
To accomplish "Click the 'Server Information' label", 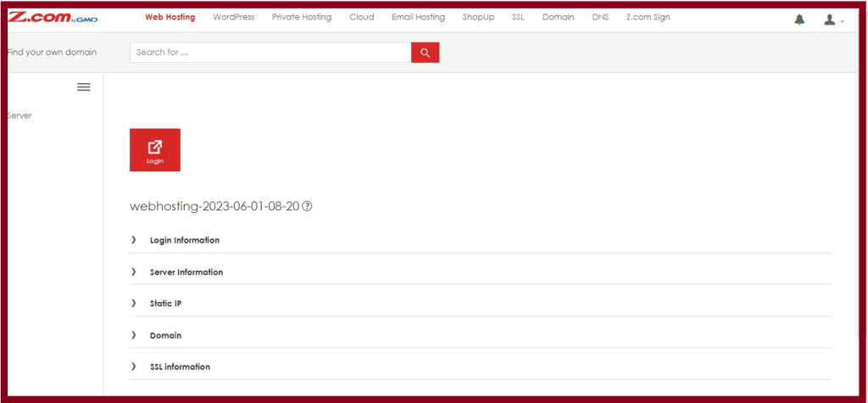I will 186,271.
